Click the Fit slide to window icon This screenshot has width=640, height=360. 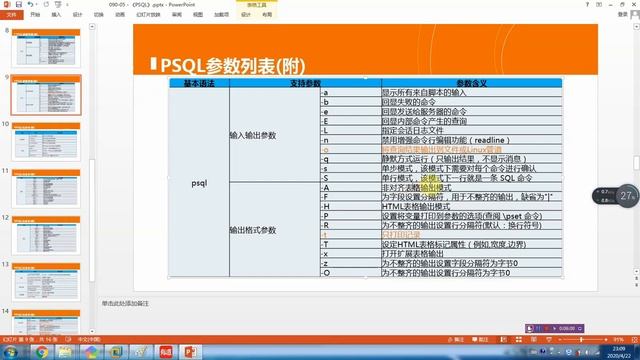point(635,339)
